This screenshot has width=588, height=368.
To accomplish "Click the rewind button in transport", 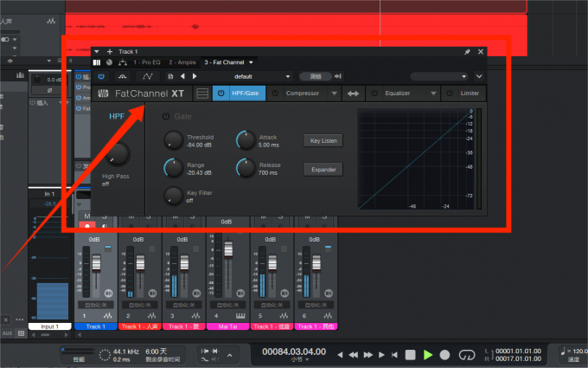I will point(353,354).
